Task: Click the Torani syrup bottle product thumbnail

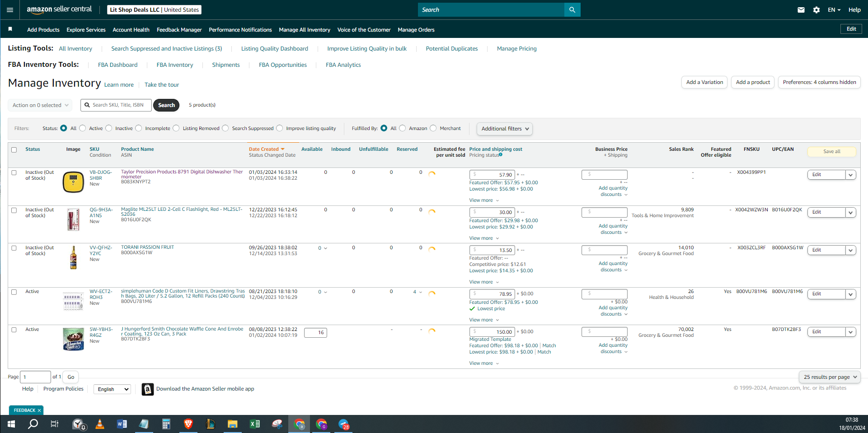Action: [x=73, y=257]
